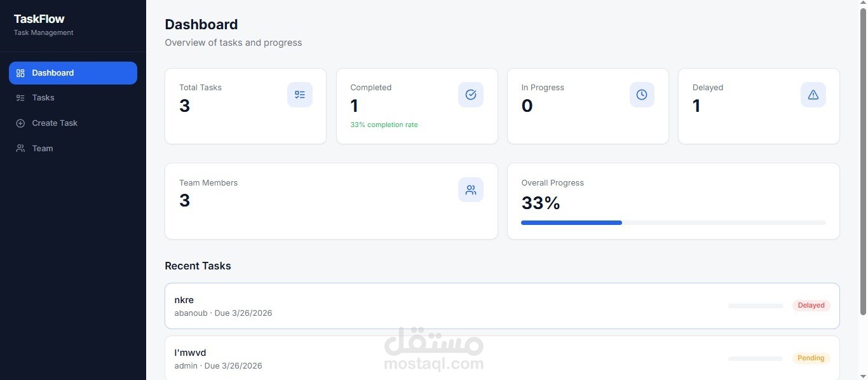Click the Delayed warning triangle icon
The image size is (868, 380).
coord(813,94)
